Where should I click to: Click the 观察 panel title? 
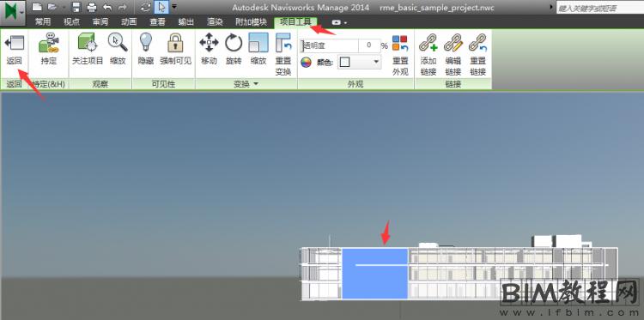tap(100, 84)
